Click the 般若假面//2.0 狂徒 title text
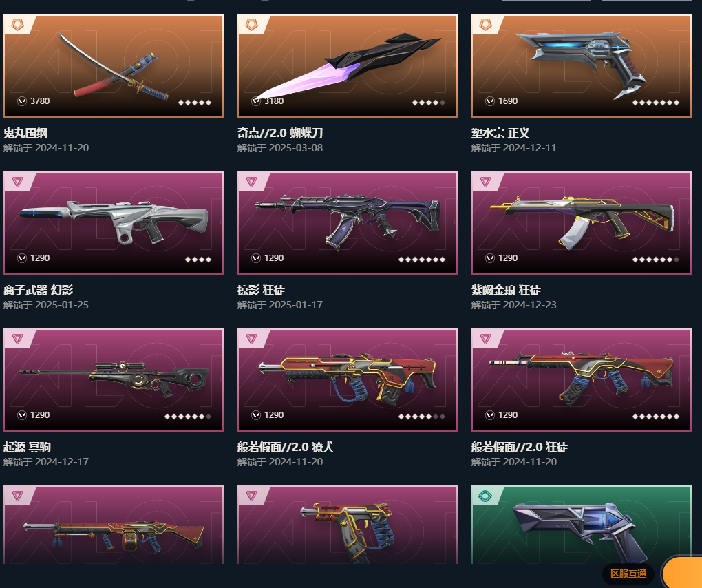 520,447
